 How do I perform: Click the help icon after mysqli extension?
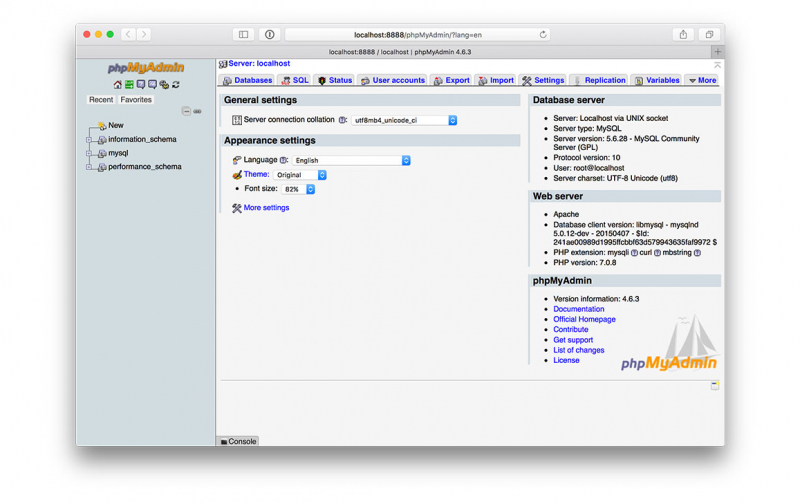pos(634,253)
